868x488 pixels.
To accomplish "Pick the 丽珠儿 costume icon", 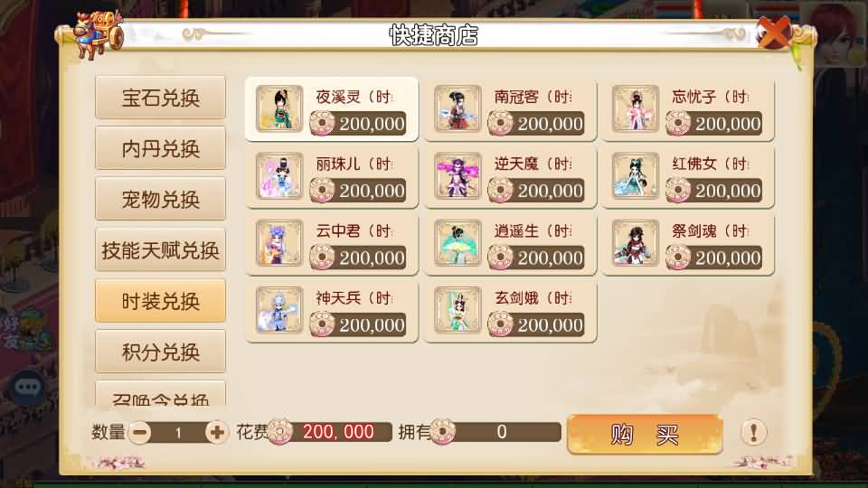I will (x=279, y=176).
